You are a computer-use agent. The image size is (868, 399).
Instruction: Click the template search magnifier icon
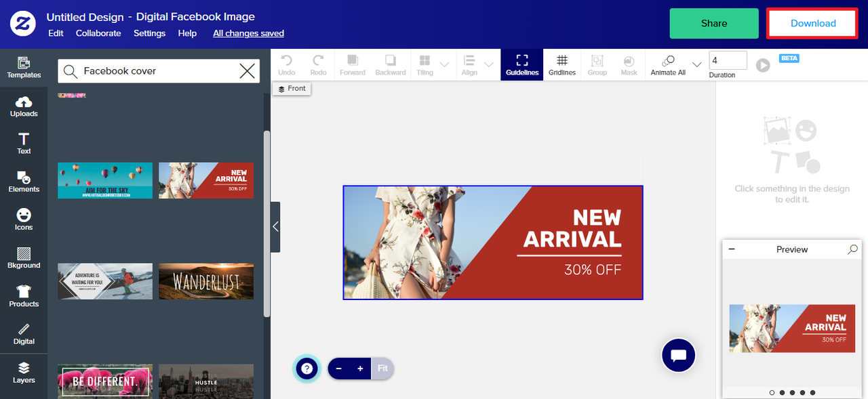tap(70, 70)
